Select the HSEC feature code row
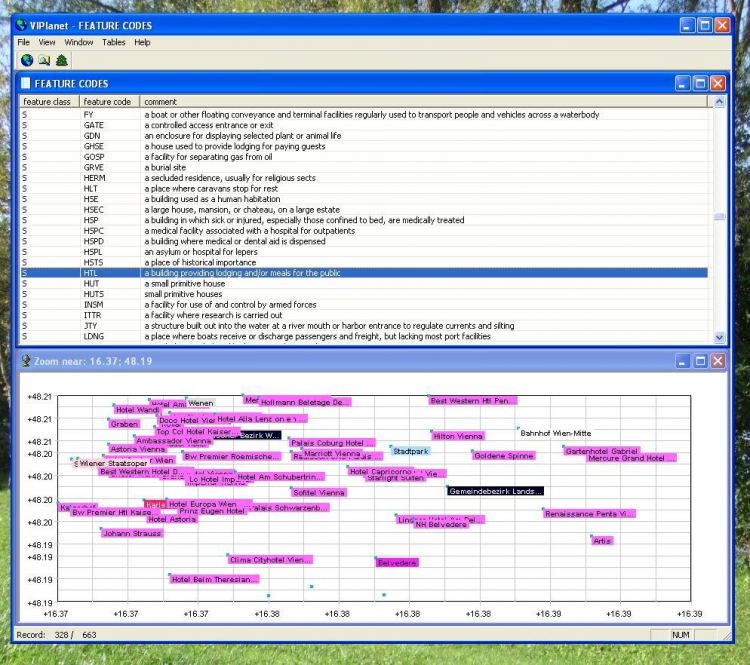This screenshot has height=665, width=750. coord(364,209)
